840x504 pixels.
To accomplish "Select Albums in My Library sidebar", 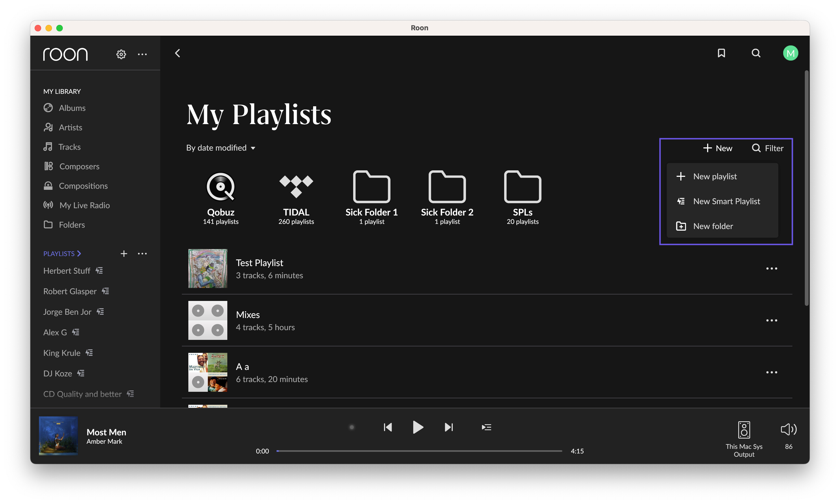I will (72, 108).
